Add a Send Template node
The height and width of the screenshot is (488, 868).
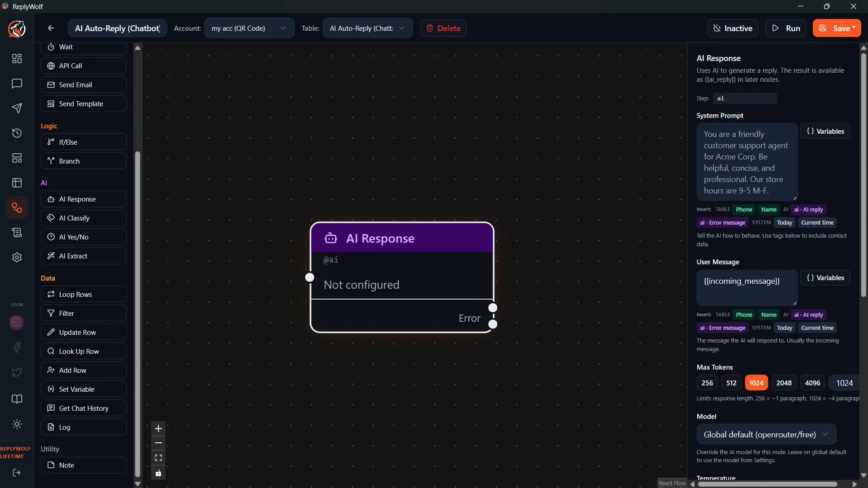[x=84, y=104]
